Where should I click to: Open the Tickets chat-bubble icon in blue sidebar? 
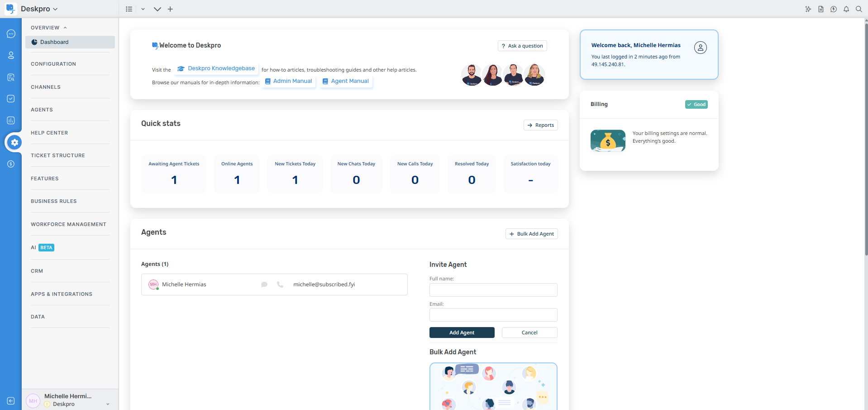pyautogui.click(x=11, y=34)
